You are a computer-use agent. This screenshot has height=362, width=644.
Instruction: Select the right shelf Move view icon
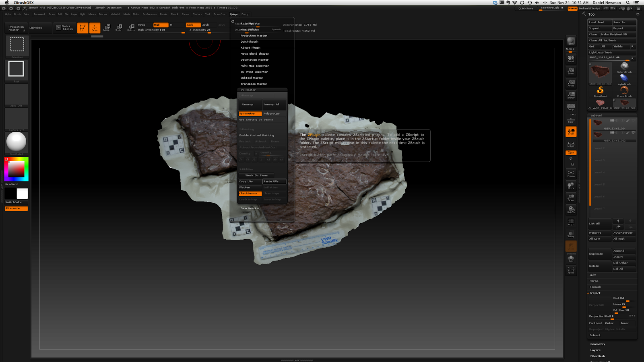[x=571, y=185]
